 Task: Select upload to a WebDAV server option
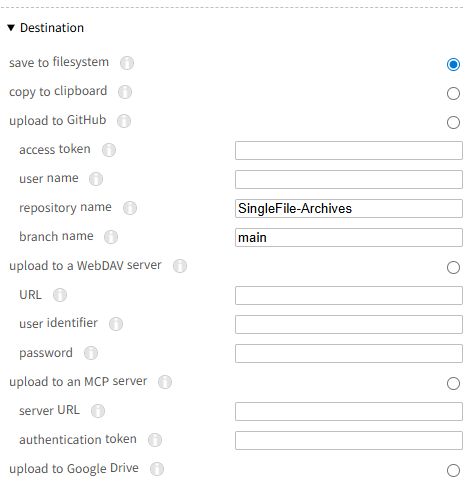click(453, 267)
